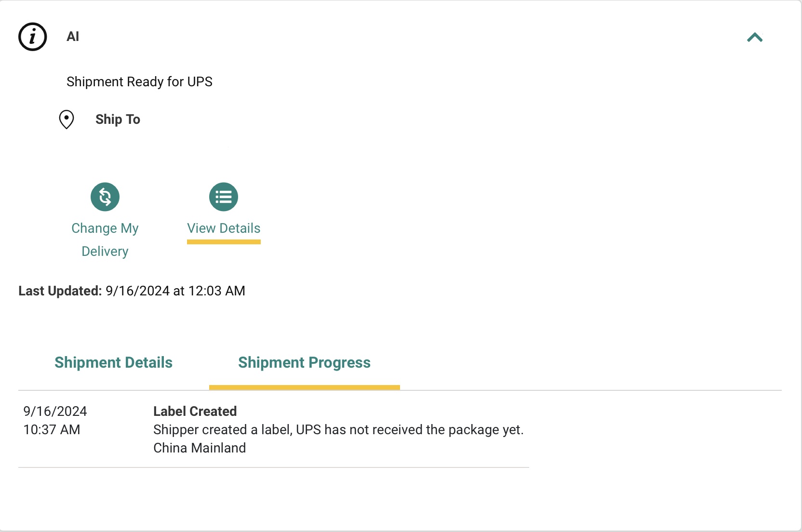Viewport: 802px width, 532px height.
Task: Click the Last Updated label
Action: coord(60,291)
